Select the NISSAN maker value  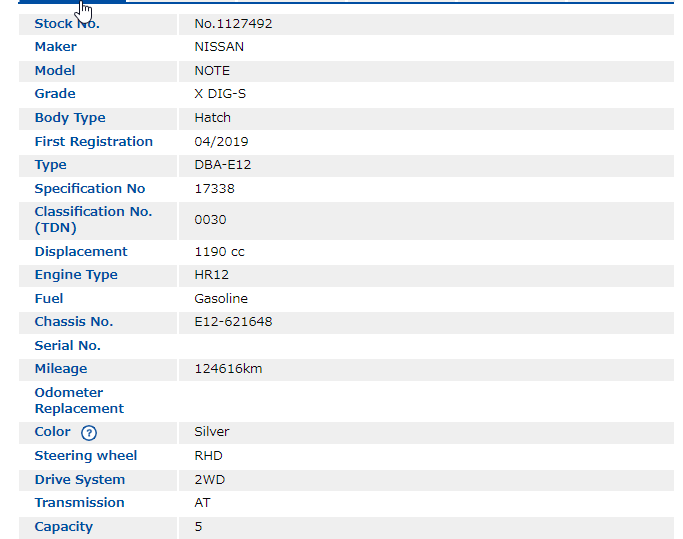(219, 47)
